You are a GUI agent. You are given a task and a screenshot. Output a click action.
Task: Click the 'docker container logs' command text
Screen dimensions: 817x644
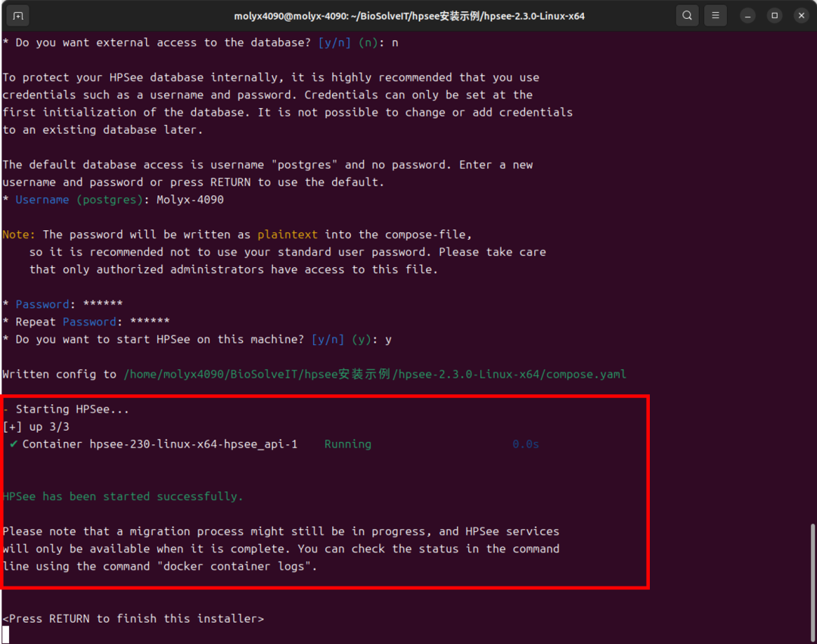click(234, 566)
